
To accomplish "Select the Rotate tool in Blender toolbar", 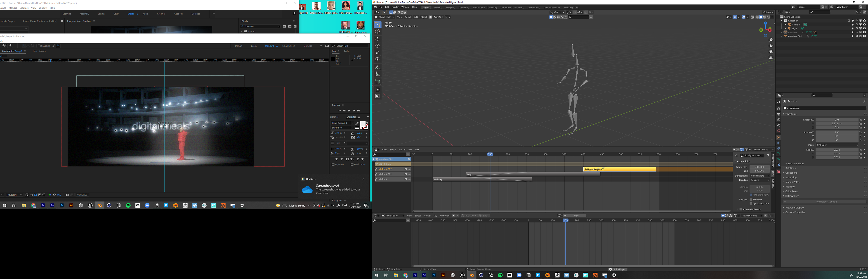I will click(x=377, y=46).
